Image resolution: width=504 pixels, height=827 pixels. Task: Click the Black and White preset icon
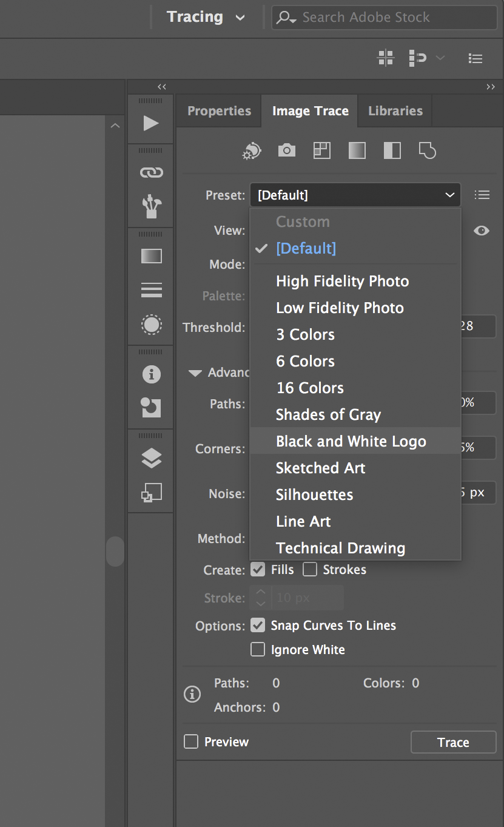(392, 150)
